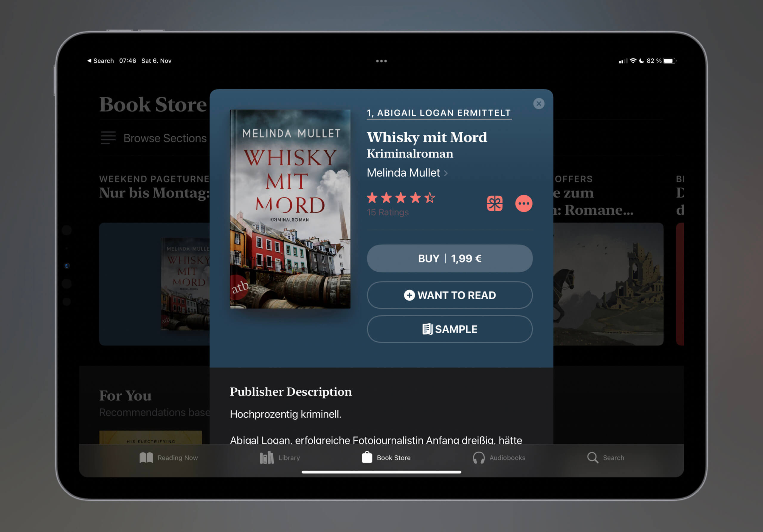Tap the Browse Sections list icon
763x532 pixels.
coord(108,138)
